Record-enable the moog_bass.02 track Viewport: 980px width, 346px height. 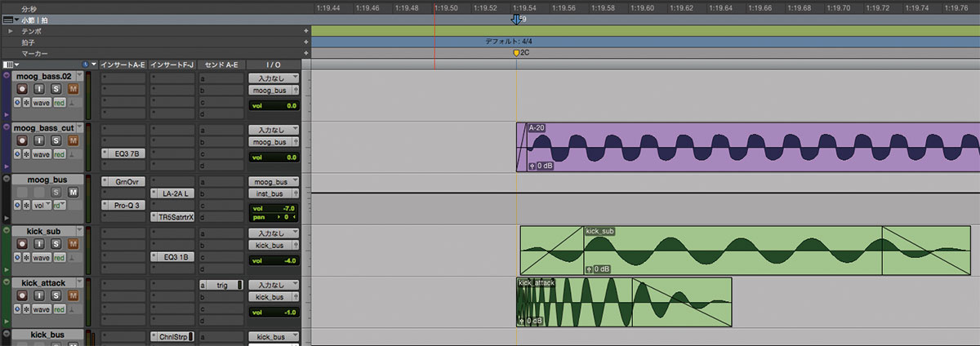pyautogui.click(x=22, y=88)
